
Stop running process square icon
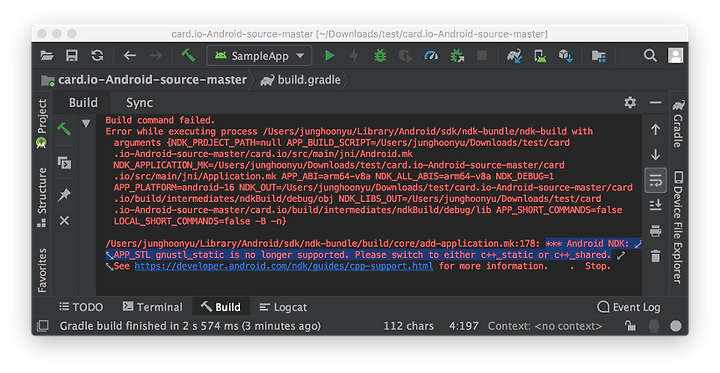(482, 56)
